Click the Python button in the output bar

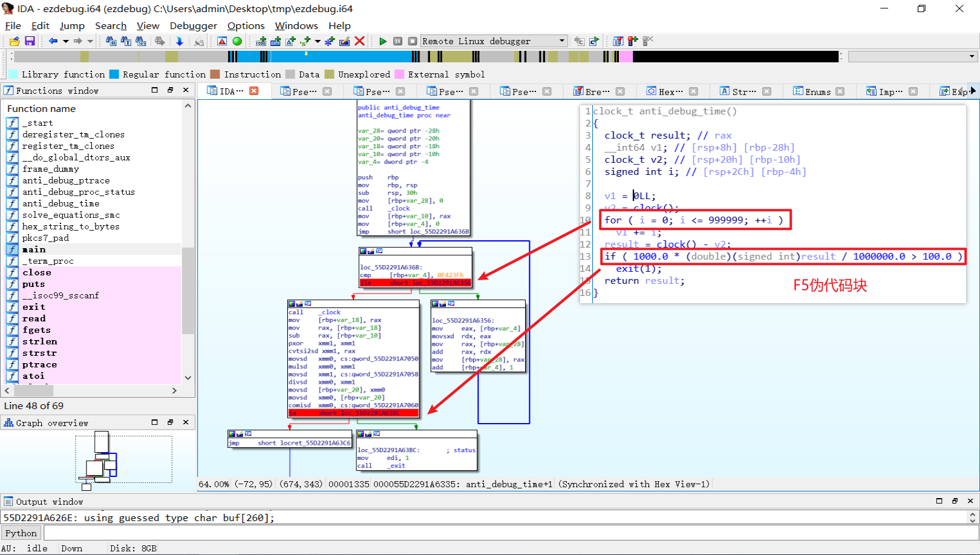21,533
